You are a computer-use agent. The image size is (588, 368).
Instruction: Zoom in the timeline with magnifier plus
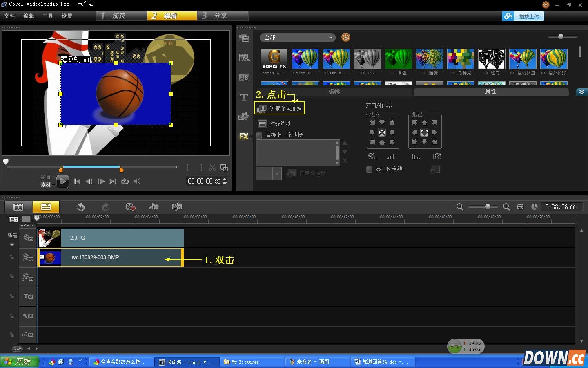coord(506,207)
